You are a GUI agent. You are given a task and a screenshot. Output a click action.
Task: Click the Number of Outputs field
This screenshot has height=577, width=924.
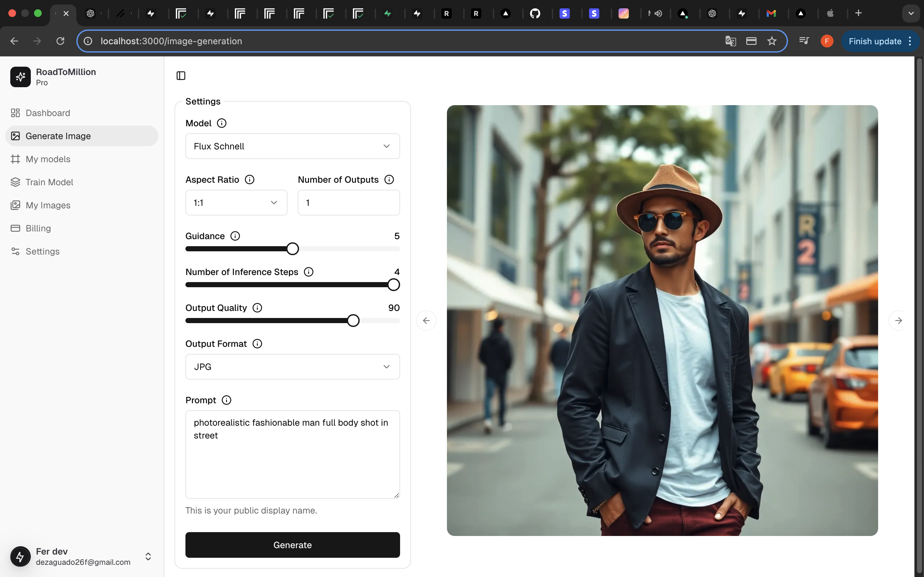349,203
